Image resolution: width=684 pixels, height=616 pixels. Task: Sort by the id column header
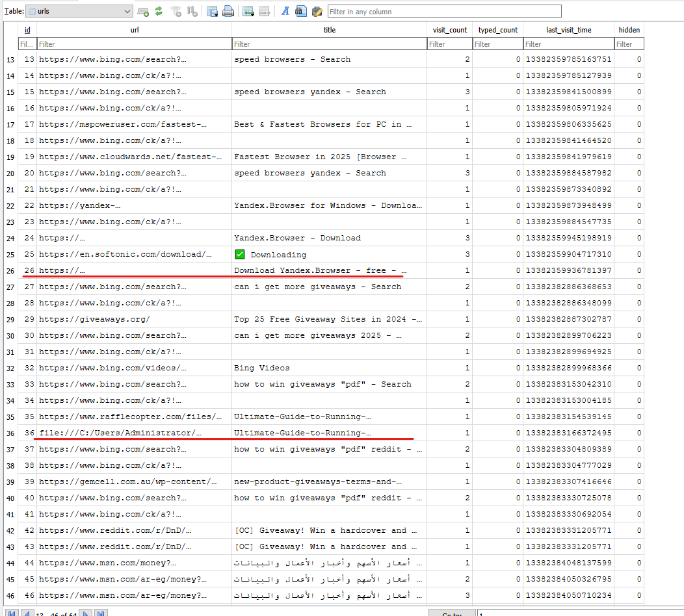coord(27,30)
